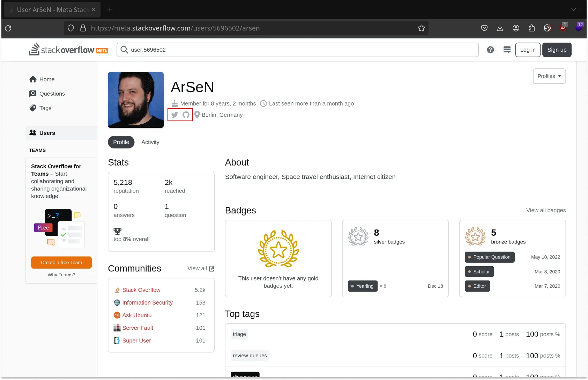Open a new browser tab with plus
The height and width of the screenshot is (380, 588).
click(110, 10)
